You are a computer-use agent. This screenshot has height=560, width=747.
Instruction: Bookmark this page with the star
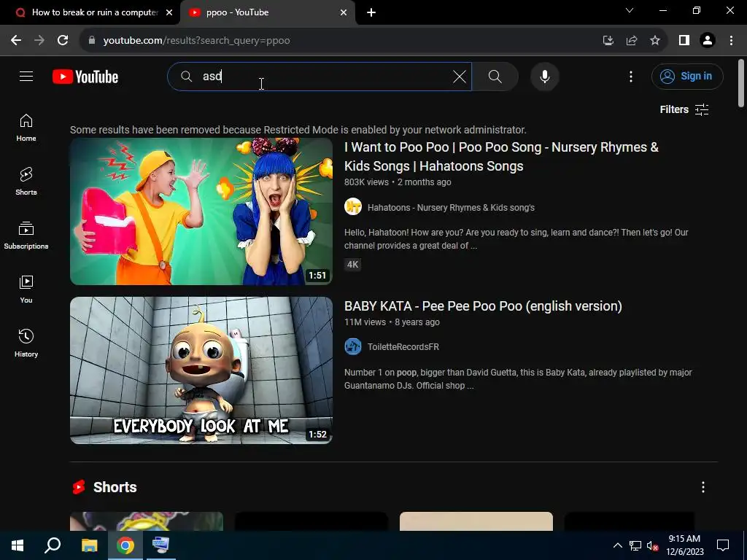pos(655,41)
